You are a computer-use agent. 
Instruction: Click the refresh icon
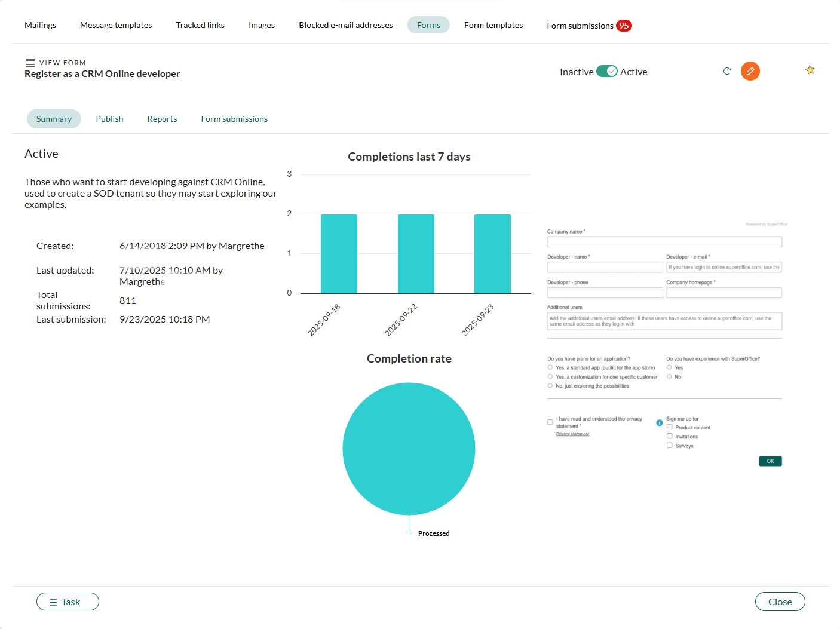(x=727, y=71)
